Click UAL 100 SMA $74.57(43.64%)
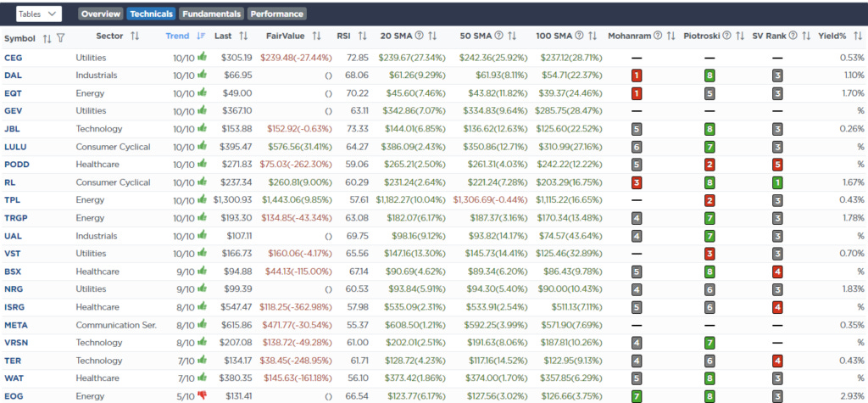This screenshot has width=868, height=403. [570, 236]
